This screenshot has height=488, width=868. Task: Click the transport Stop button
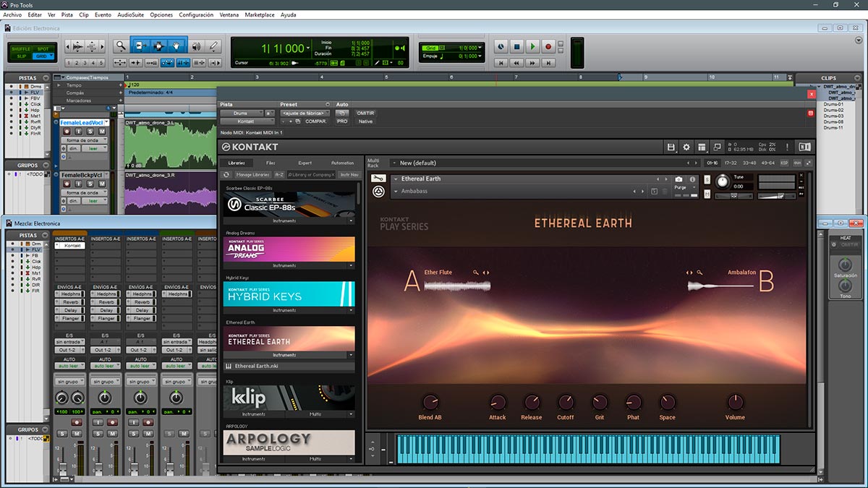(x=516, y=46)
